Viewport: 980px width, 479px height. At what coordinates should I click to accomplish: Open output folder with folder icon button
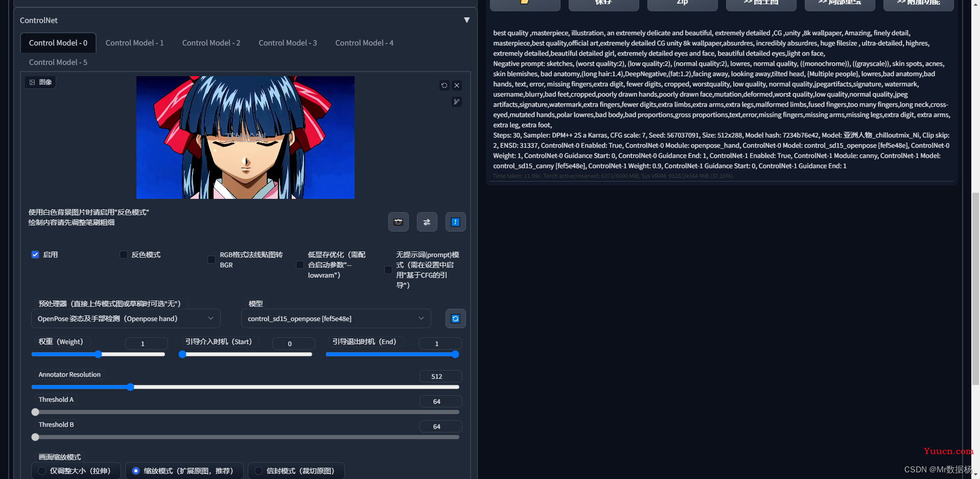tap(525, 3)
